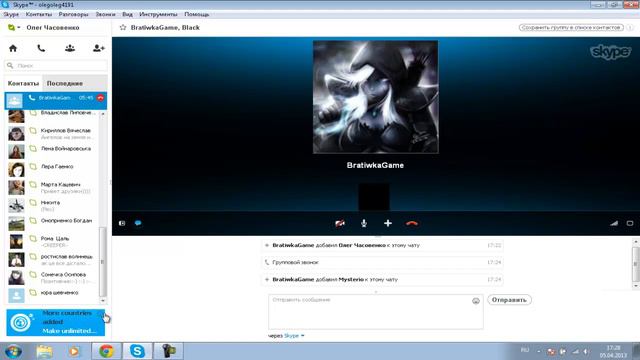Click the chat history scroll up arrow

(636, 242)
